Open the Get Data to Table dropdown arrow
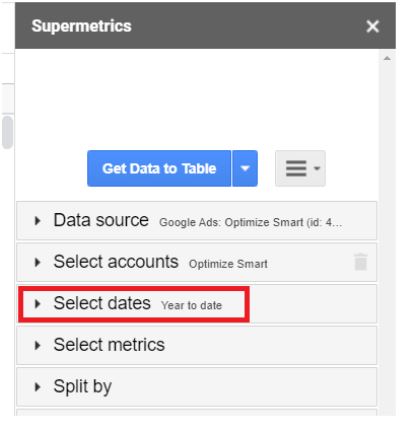 [x=245, y=168]
